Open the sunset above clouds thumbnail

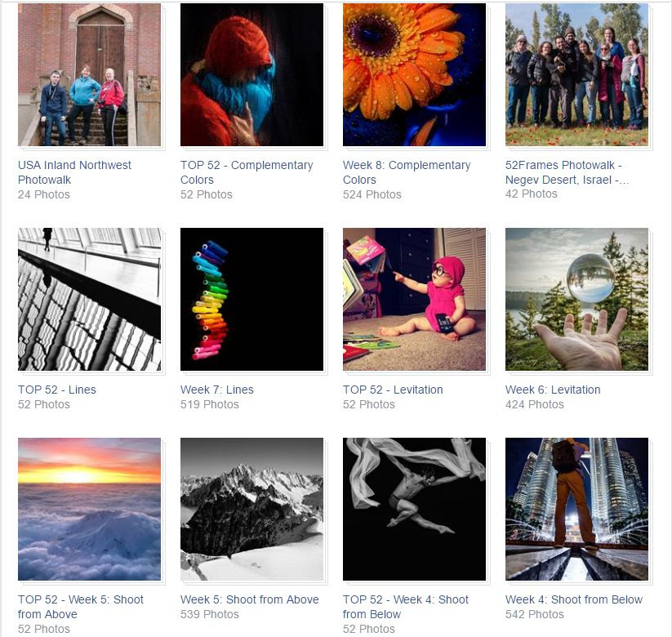click(89, 510)
